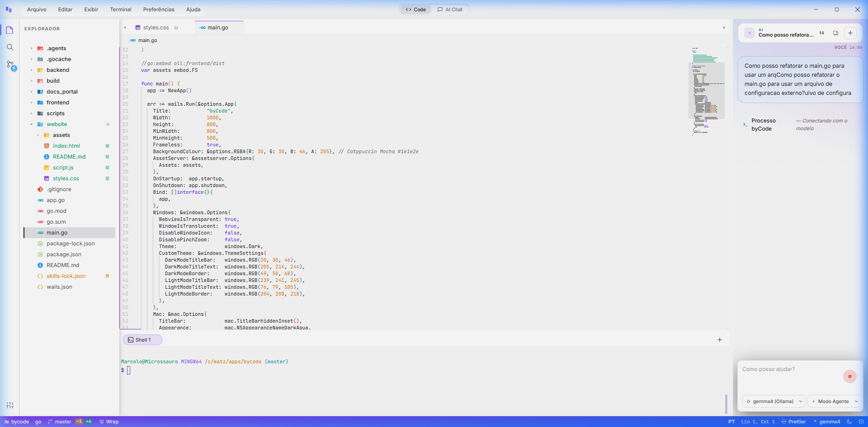Toggle dark mode moon icon in status bar
Image resolution: width=868 pixels, height=427 pixels.
pyautogui.click(x=849, y=422)
